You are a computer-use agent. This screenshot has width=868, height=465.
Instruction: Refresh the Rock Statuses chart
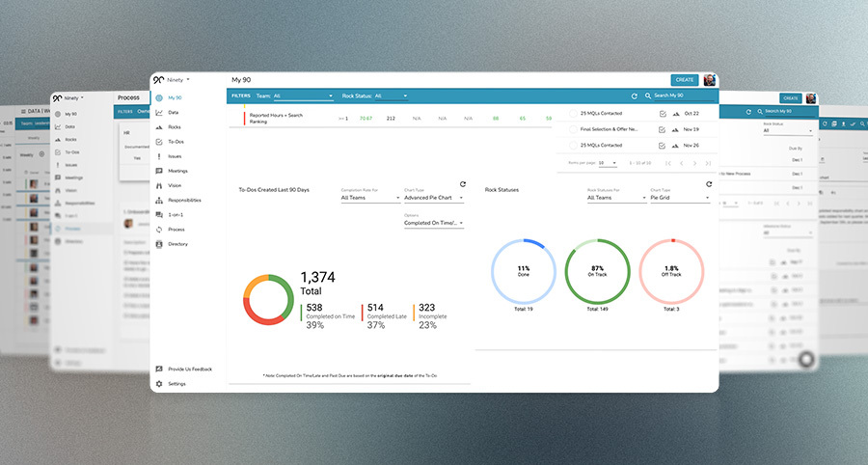point(709,184)
